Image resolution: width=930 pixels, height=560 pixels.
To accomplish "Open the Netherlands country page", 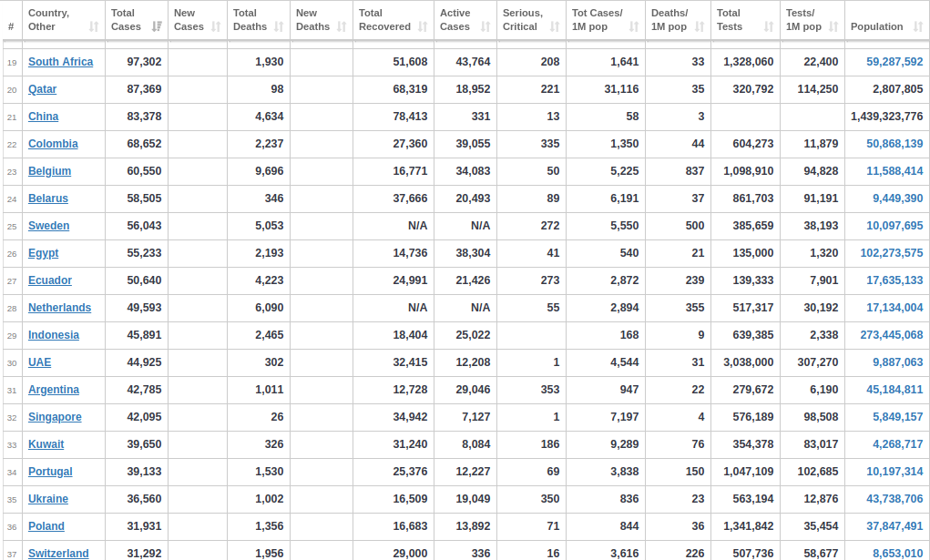I will point(59,307).
